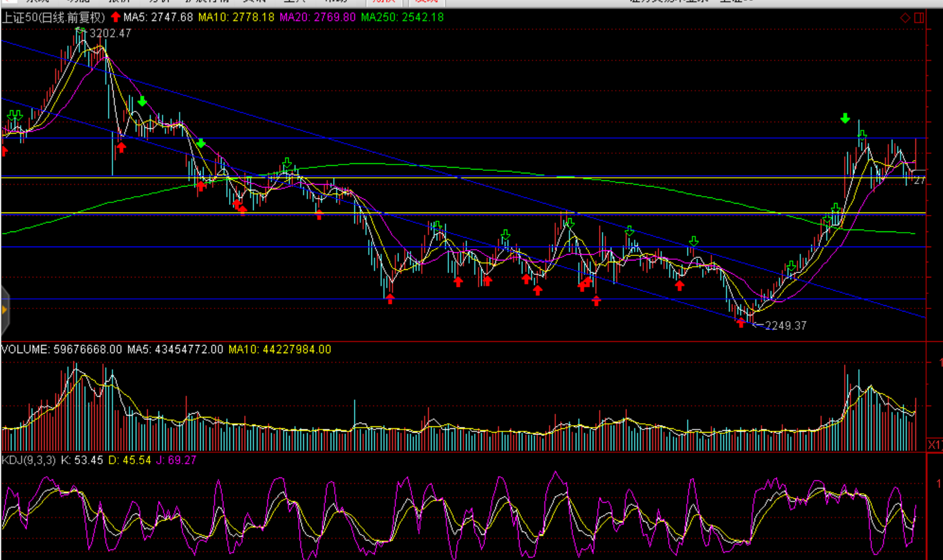Screen dimensions: 943x560
Task: Click the red up arrow next to the 上证50 title
Action: [x=115, y=17]
